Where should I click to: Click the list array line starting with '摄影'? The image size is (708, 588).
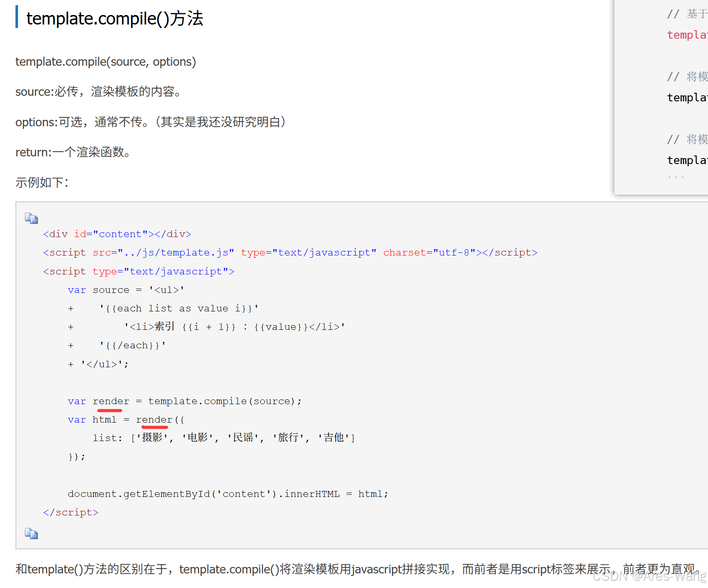click(224, 438)
